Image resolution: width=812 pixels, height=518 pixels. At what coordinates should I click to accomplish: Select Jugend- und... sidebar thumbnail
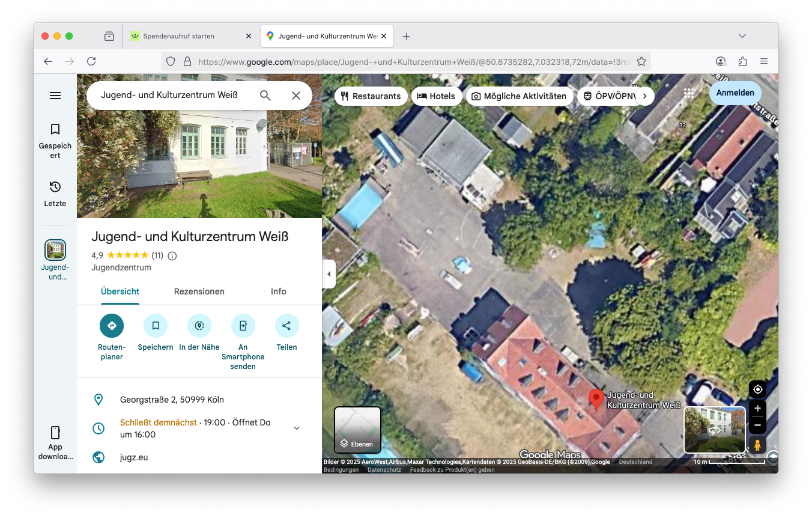click(55, 260)
